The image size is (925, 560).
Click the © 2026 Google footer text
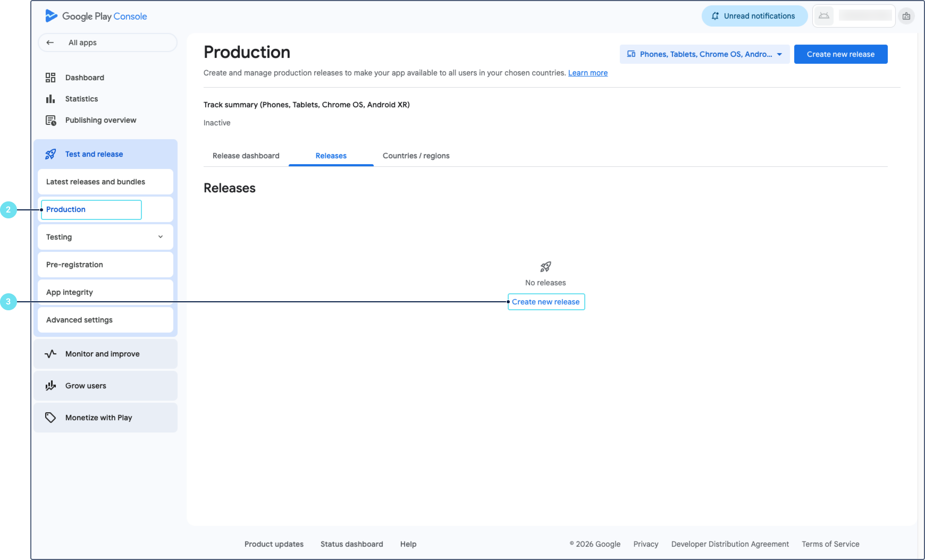coord(595,544)
